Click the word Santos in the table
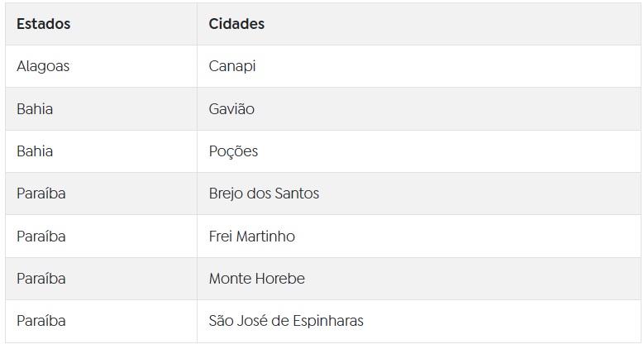This screenshot has width=644, height=349. click(297, 194)
